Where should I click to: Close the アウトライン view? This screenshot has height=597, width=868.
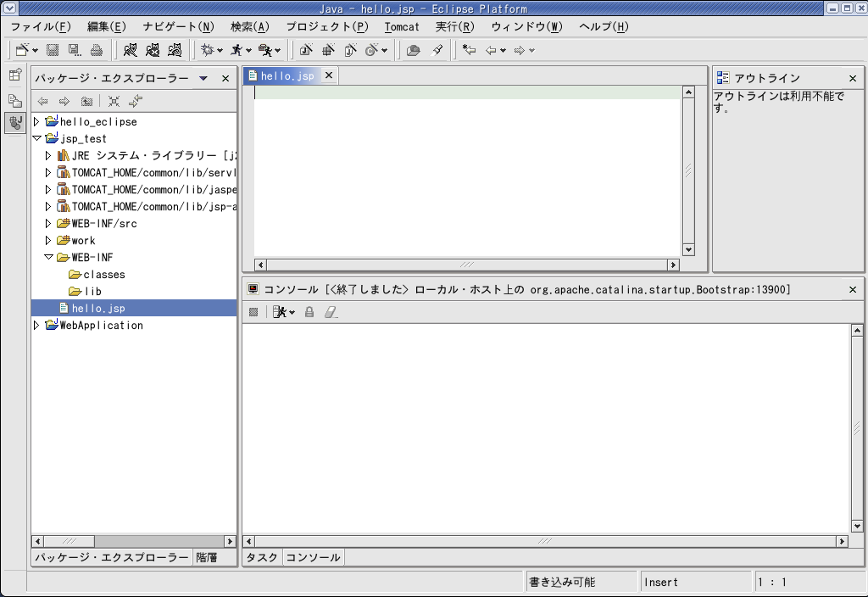853,79
